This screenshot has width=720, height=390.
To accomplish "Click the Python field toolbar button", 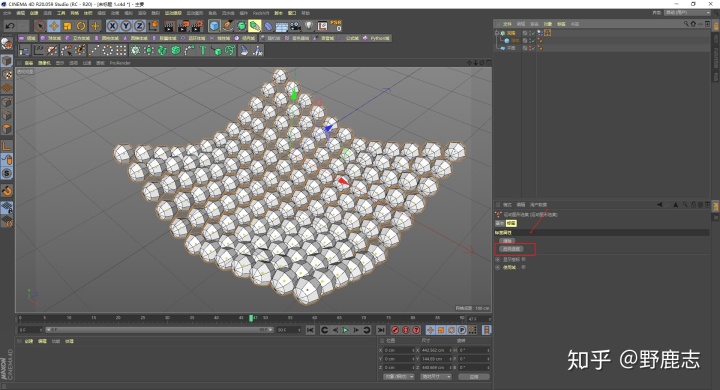I will 377,38.
